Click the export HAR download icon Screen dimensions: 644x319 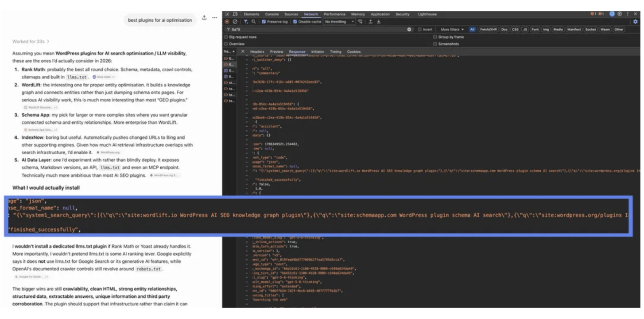point(379,22)
